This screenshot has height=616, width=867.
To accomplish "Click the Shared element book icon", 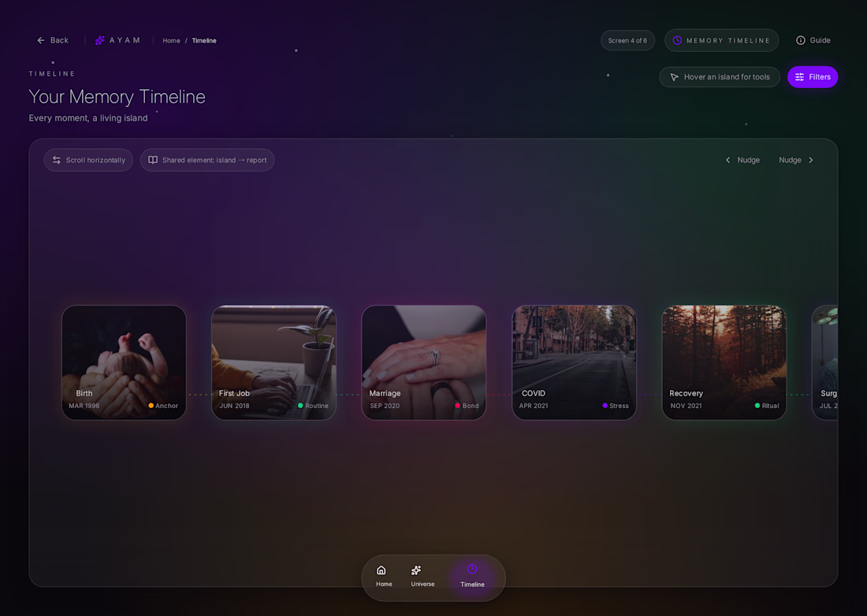I will [153, 160].
